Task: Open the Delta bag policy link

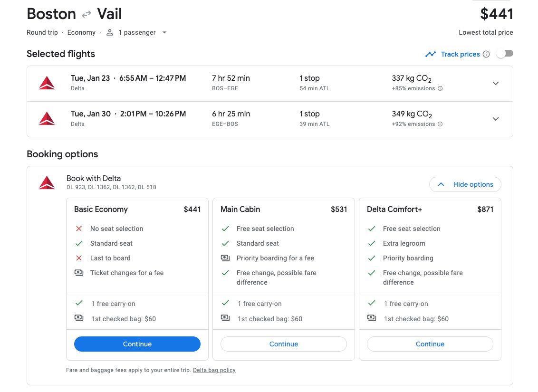Action: (x=214, y=370)
